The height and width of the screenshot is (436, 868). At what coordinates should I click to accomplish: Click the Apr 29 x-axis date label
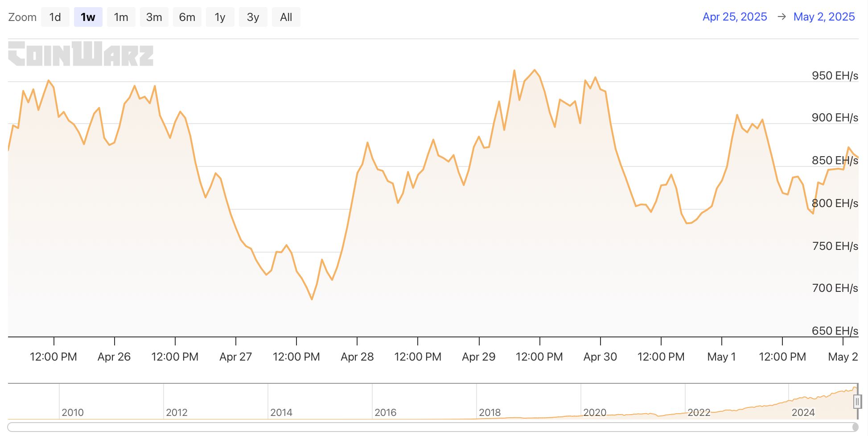tap(478, 357)
